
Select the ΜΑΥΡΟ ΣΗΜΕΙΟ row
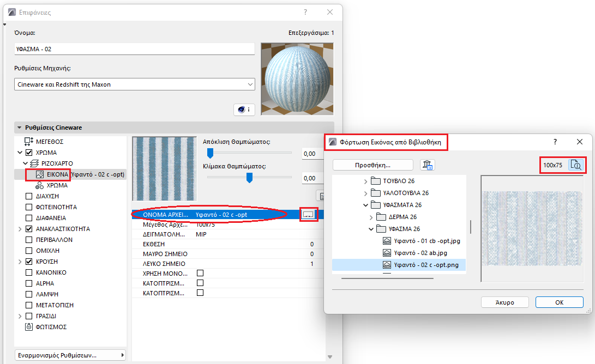[227, 254]
